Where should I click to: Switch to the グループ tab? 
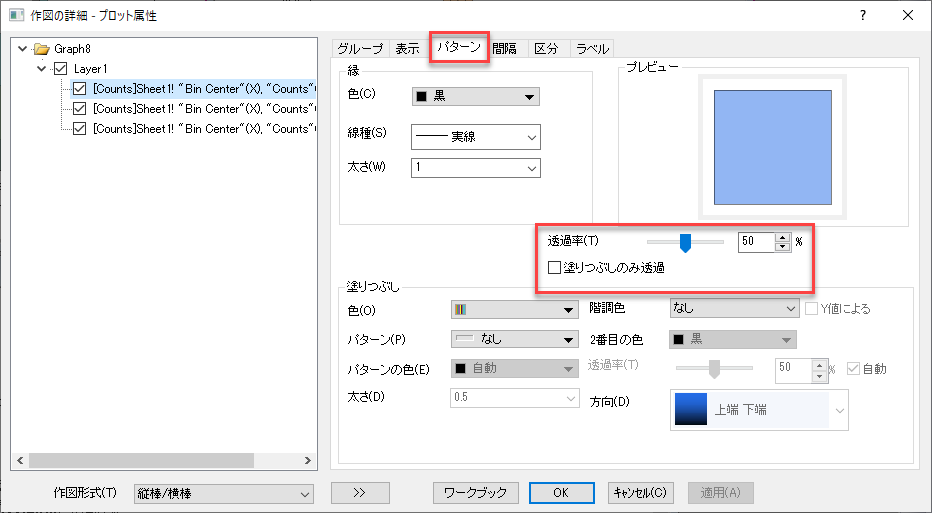[359, 48]
